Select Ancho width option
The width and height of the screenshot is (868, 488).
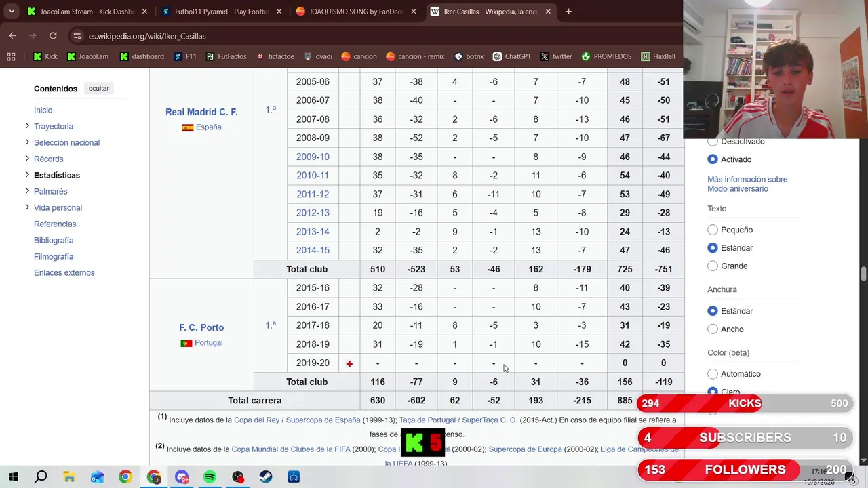(712, 329)
